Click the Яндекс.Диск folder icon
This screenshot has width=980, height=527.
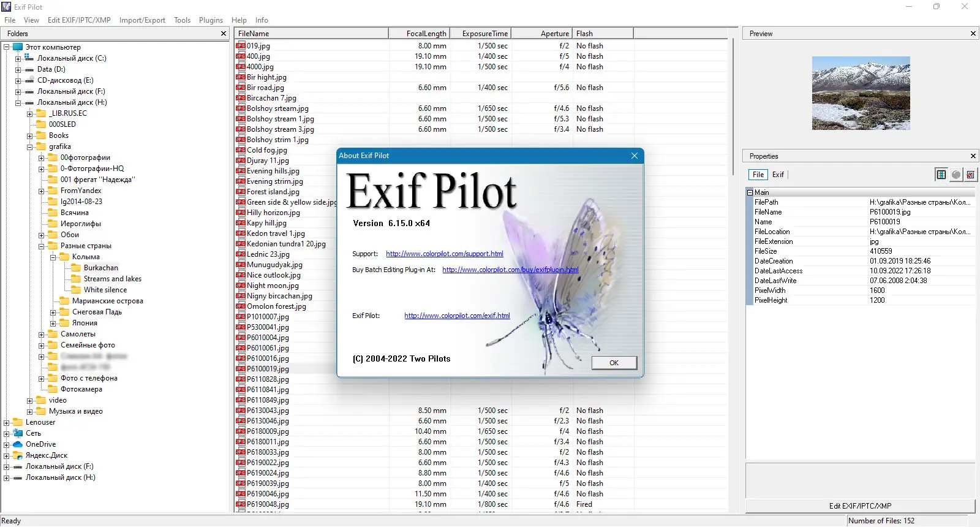[18, 455]
